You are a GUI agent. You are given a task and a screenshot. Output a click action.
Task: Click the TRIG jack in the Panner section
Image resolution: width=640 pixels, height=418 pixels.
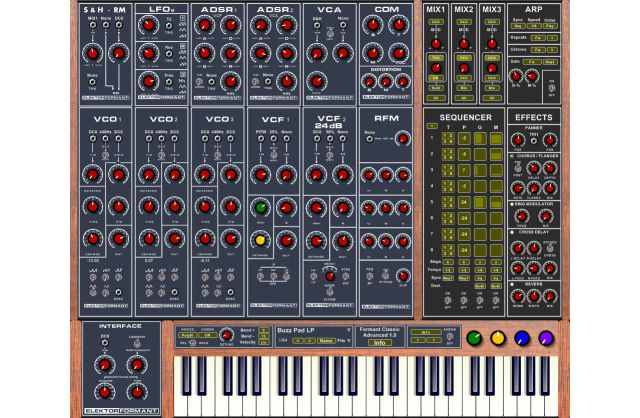point(533,140)
